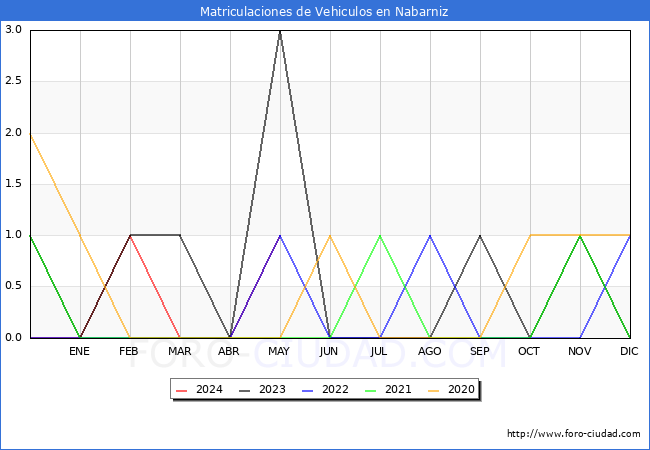Click the 2.5 y-axis value
The image size is (650, 450).
13,81
